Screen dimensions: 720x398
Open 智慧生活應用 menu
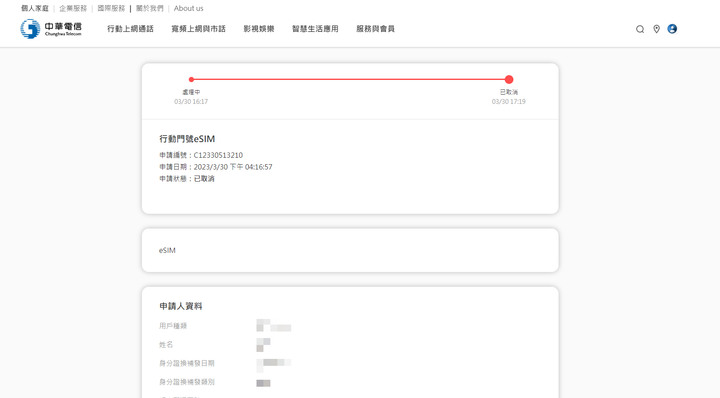click(x=315, y=29)
